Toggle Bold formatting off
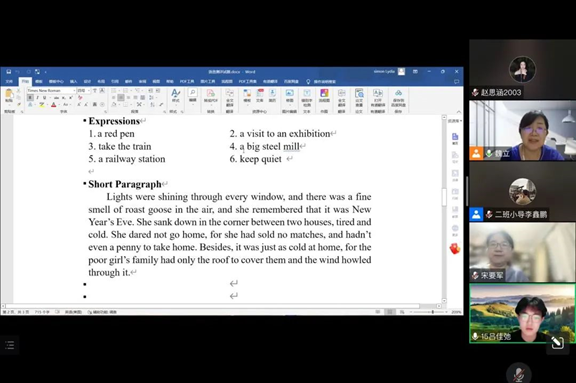This screenshot has width=576, height=383. coord(30,98)
